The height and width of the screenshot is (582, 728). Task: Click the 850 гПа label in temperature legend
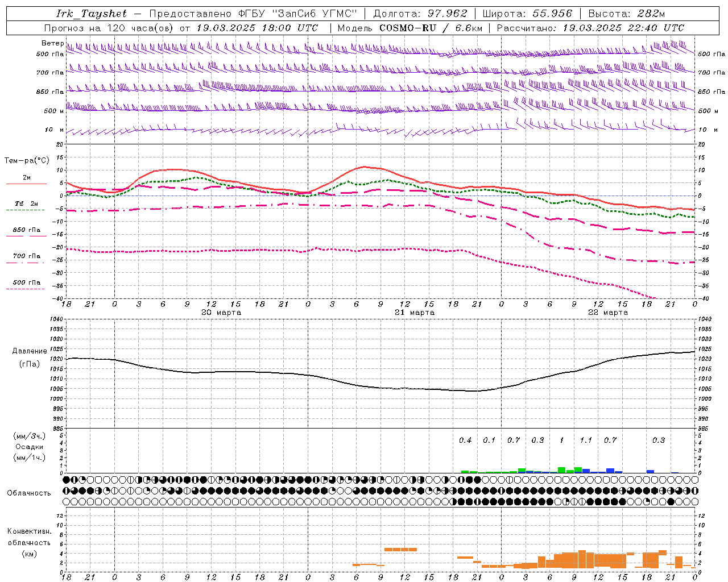[27, 230]
